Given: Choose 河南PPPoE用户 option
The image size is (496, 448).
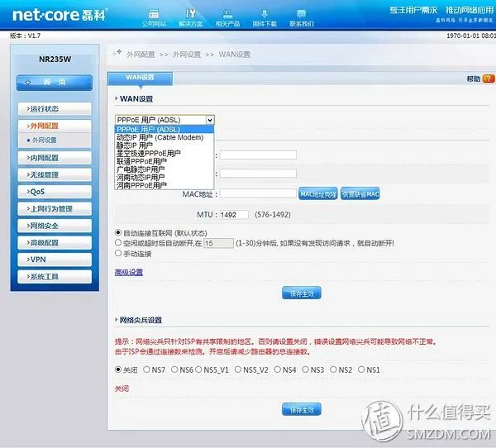Looking at the screenshot, I should click(165, 185).
